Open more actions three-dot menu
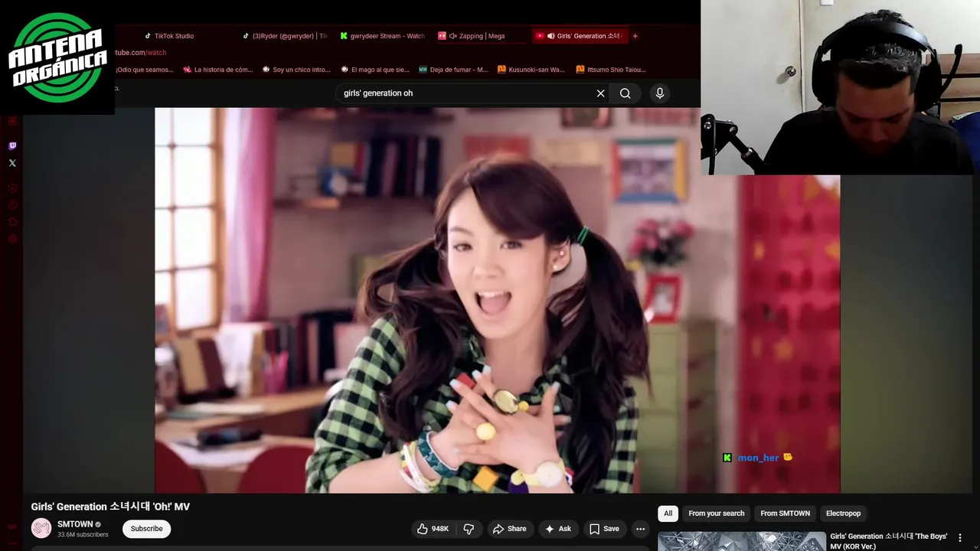 [640, 529]
